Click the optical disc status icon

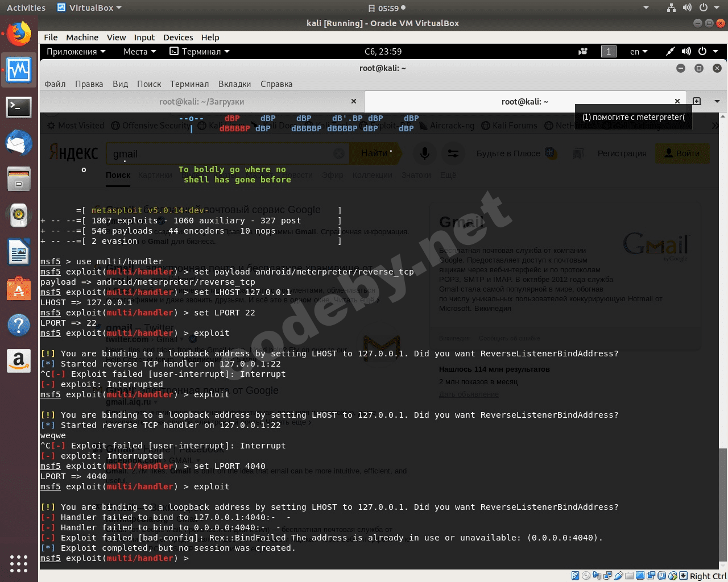tap(586, 576)
